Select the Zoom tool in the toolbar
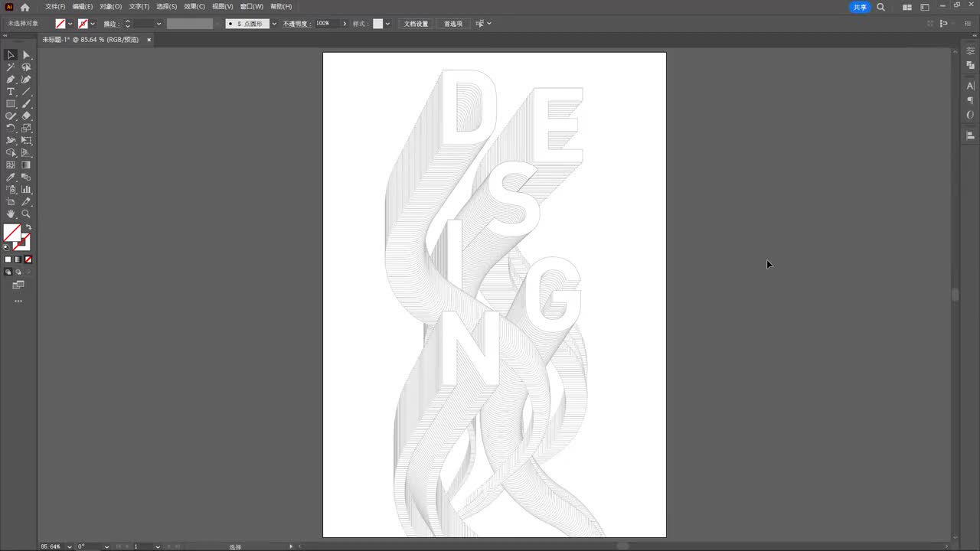This screenshot has height=551, width=980. (26, 214)
